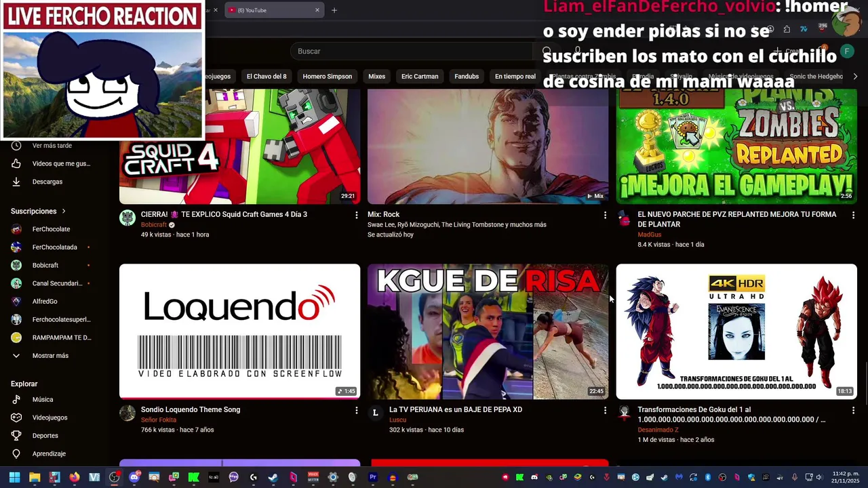Open AlfredGo channel subscription
Screen dimensions: 868x488
click(x=45, y=301)
